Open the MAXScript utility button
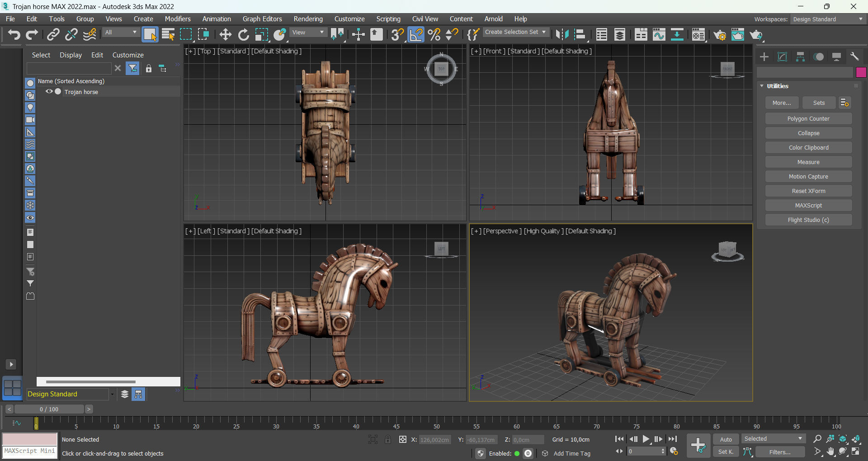The height and width of the screenshot is (461, 868). (x=808, y=206)
